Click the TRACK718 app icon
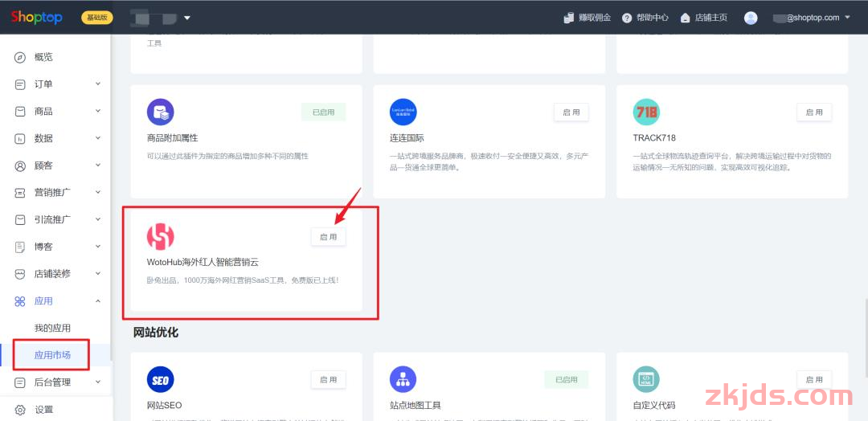The image size is (868, 421). 646,112
